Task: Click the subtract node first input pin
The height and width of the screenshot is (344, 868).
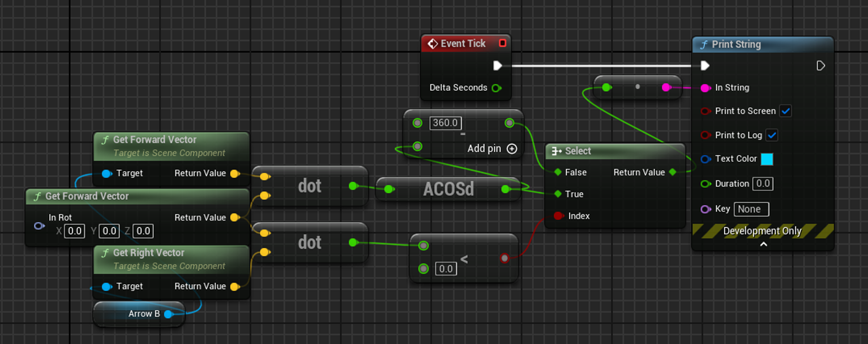Action: 417,123
